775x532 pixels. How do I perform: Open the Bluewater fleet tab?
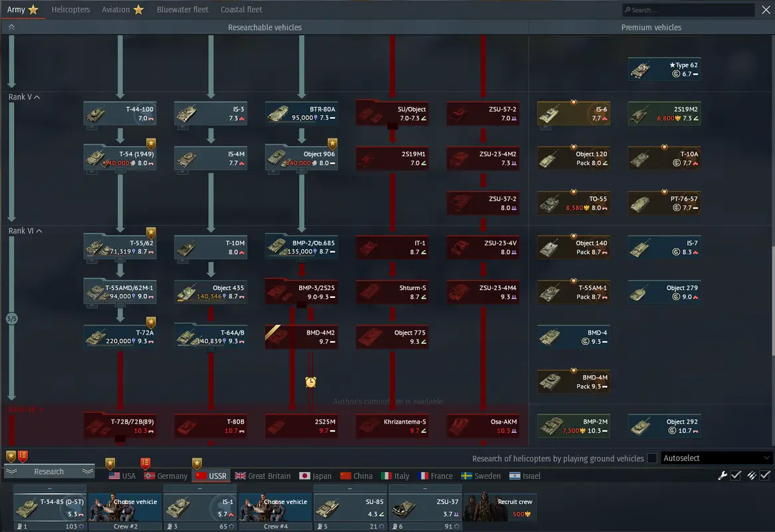coord(182,10)
